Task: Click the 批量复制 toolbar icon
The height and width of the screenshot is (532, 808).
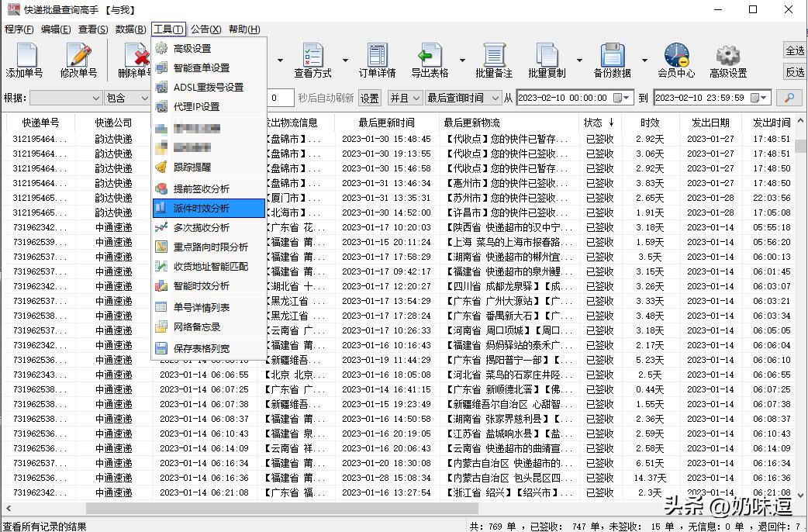Action: [549, 60]
